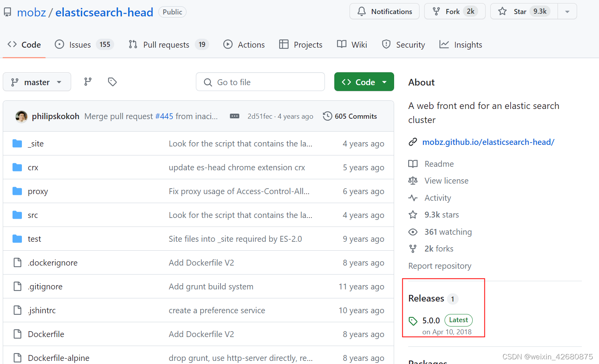Click the repository book icon beside mobz
The height and width of the screenshot is (364, 599).
coord(7,12)
